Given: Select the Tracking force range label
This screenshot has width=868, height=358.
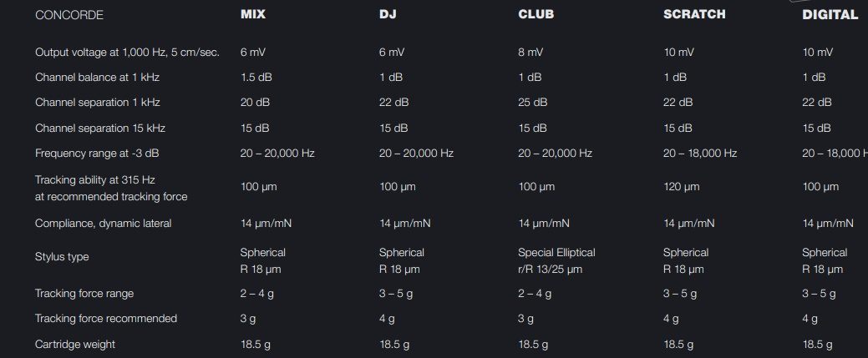Looking at the screenshot, I should pos(84,293).
